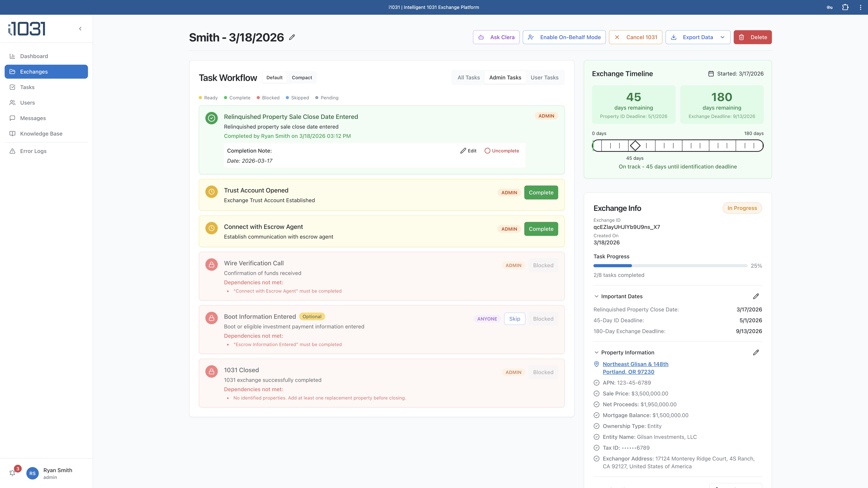This screenshot has height=488, width=868.
Task: Open Northeast Glisan & 148th address link
Action: coord(635,364)
